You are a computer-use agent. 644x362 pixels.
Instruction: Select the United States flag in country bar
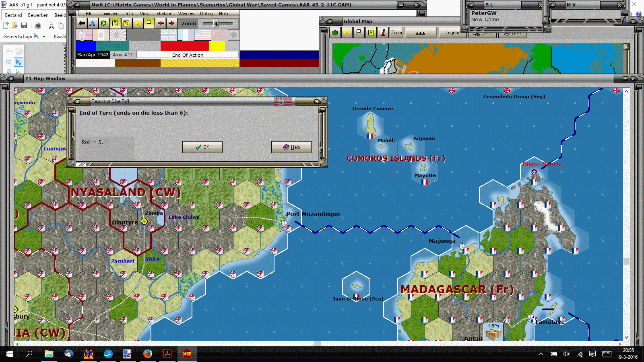(x=202, y=35)
